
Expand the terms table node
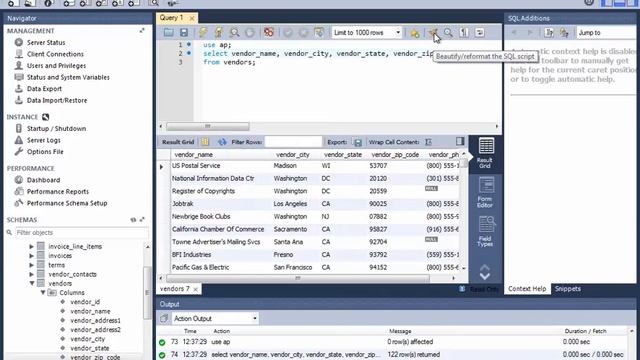(31, 265)
